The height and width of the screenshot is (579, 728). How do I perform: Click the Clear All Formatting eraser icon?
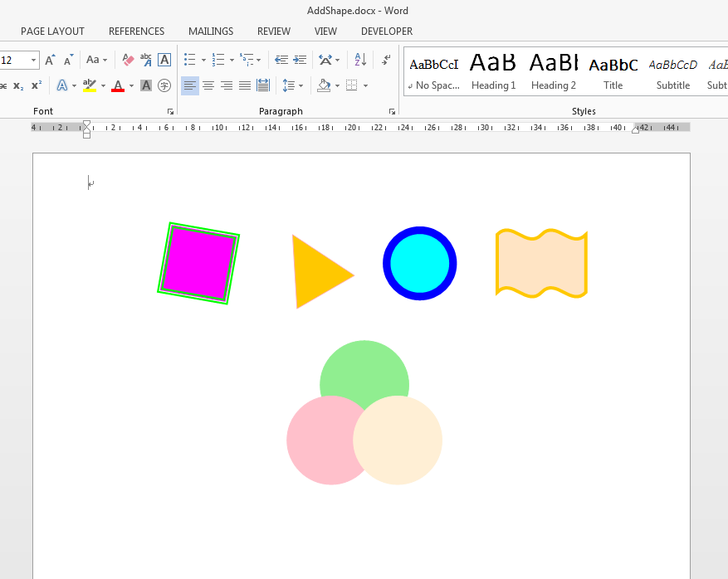[x=128, y=60]
